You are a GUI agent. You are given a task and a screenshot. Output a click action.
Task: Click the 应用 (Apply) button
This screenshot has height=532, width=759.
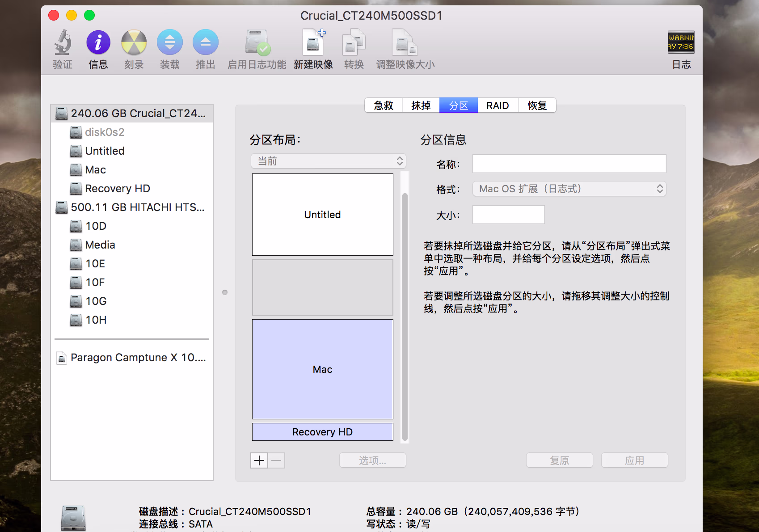[634, 460]
